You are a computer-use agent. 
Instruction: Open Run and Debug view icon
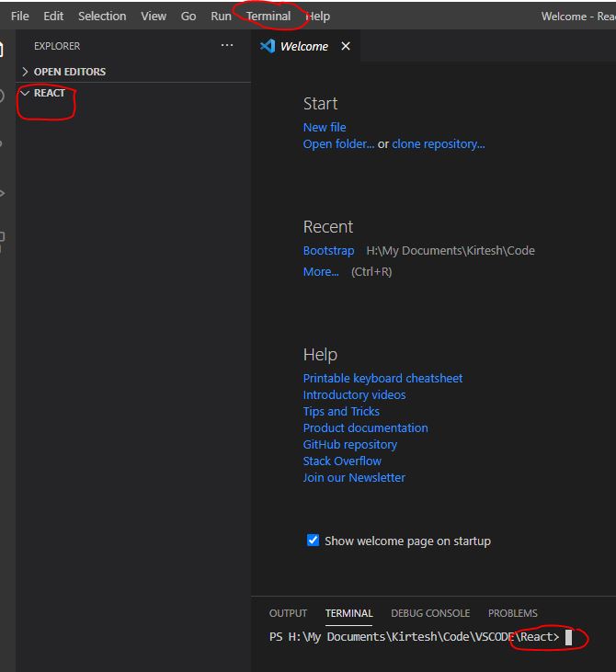2,192
